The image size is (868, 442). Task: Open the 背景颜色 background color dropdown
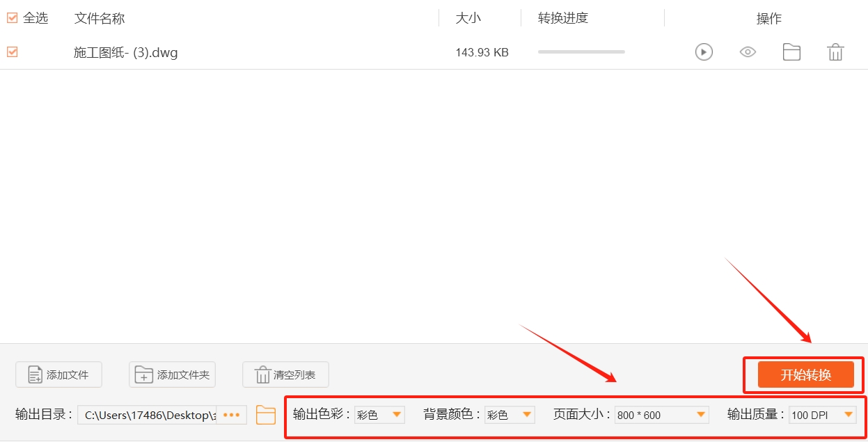pos(510,414)
